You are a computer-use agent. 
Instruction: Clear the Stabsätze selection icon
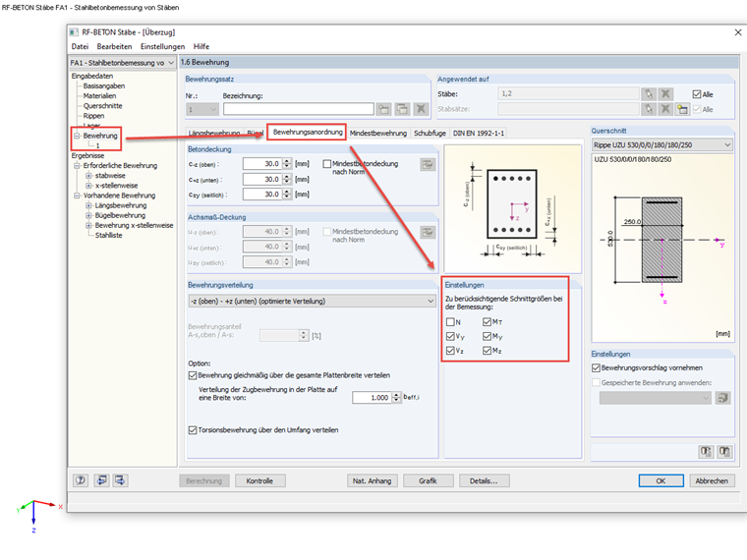tap(665, 109)
